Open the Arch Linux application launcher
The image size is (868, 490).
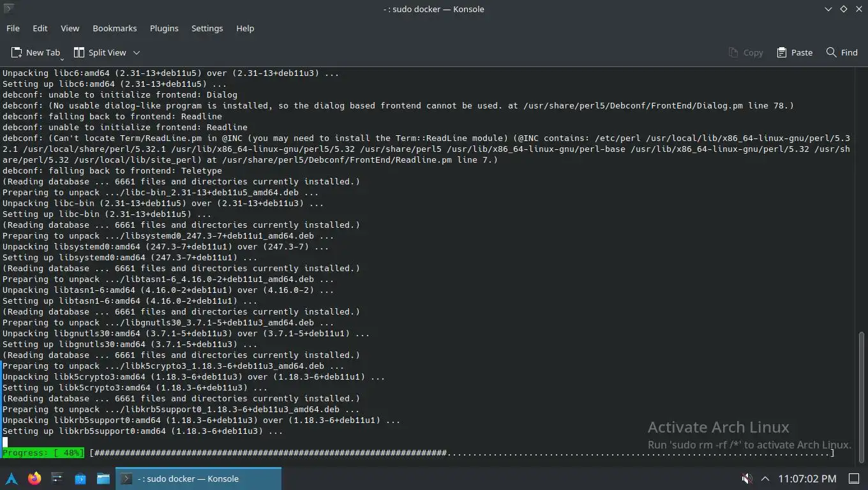point(11,479)
